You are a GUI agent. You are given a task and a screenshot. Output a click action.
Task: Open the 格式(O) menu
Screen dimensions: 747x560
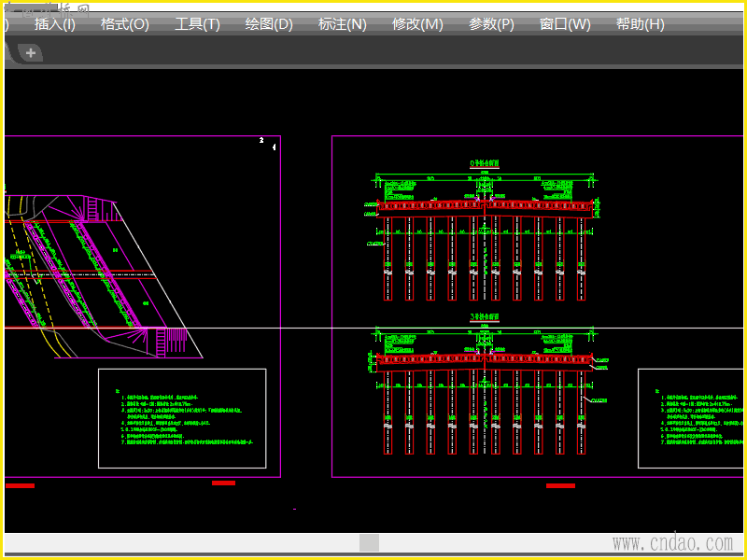click(x=125, y=24)
